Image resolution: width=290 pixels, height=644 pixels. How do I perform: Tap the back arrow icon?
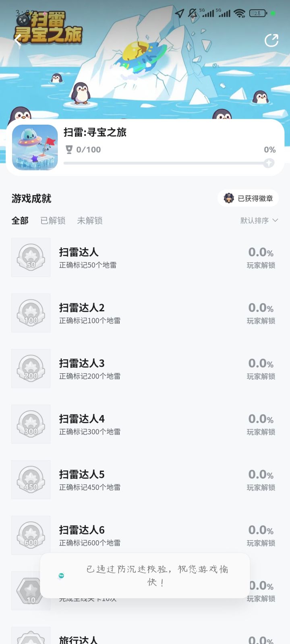click(x=18, y=40)
